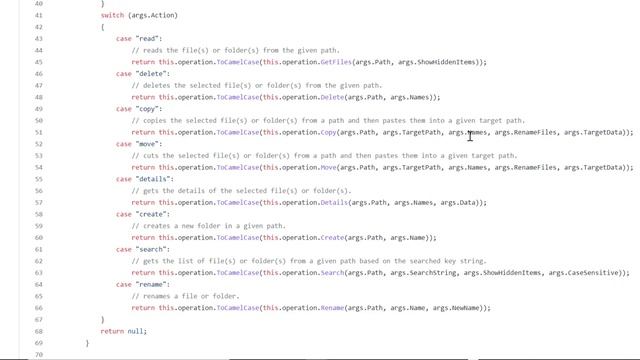Viewport: 640px width, 360px height.
Task: Click the comment about cutting selected files
Action: pos(324,156)
